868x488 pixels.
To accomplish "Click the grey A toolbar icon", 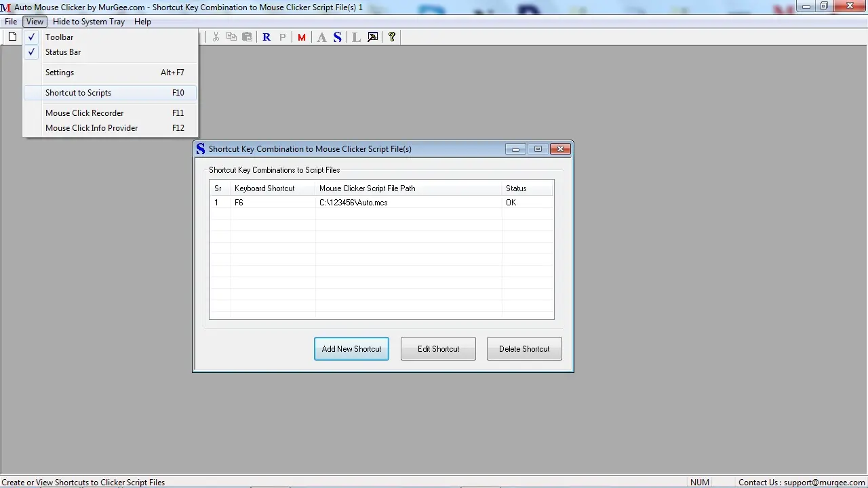I will pos(321,37).
